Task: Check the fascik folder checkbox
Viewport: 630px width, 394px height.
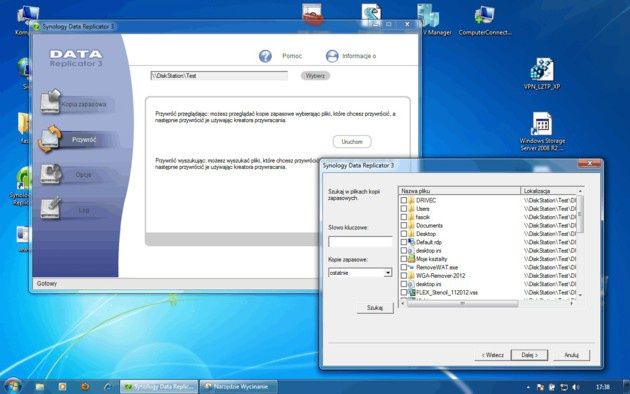Action: 403,217
